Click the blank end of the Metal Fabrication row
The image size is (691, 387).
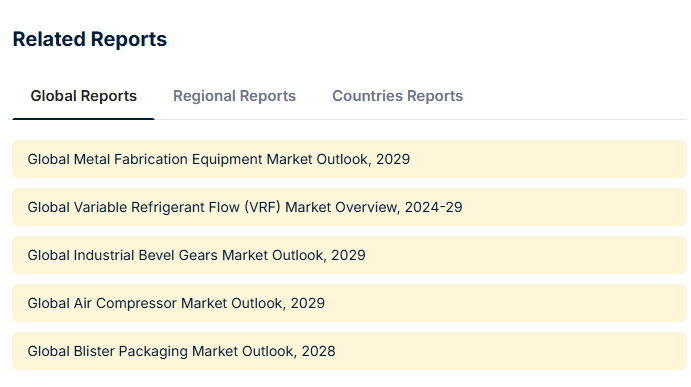549,159
